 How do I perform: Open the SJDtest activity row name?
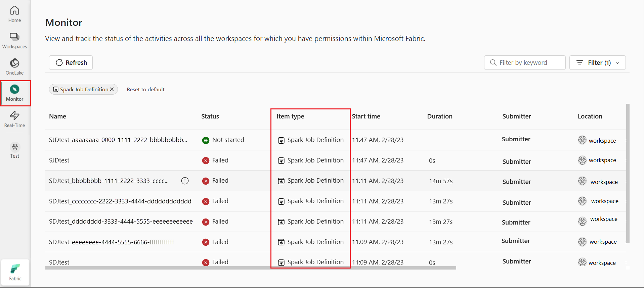coord(59,160)
